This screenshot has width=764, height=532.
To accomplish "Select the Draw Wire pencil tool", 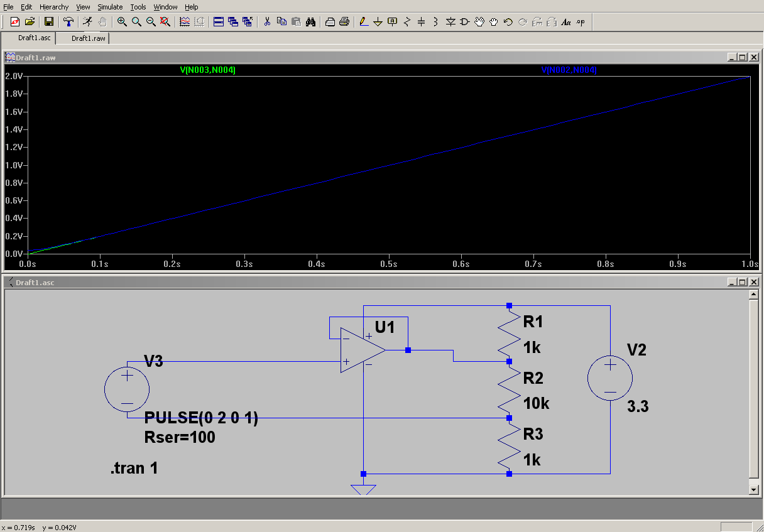I will pos(363,22).
